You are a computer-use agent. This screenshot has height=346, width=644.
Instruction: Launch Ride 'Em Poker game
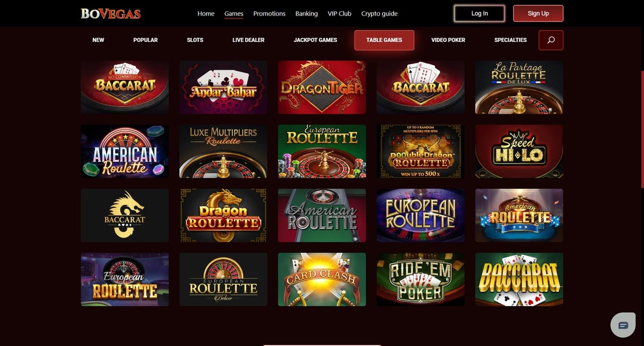tap(421, 279)
